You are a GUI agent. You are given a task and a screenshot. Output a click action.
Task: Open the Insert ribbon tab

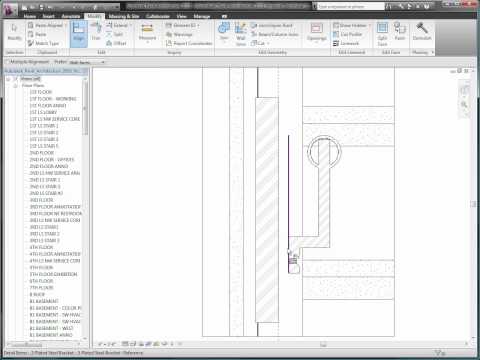[48, 16]
